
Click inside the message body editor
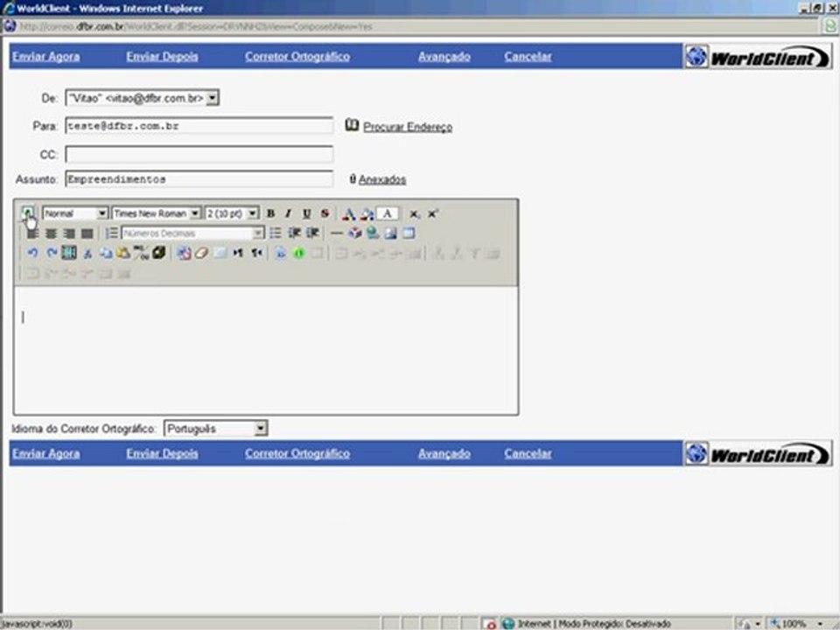(x=266, y=350)
